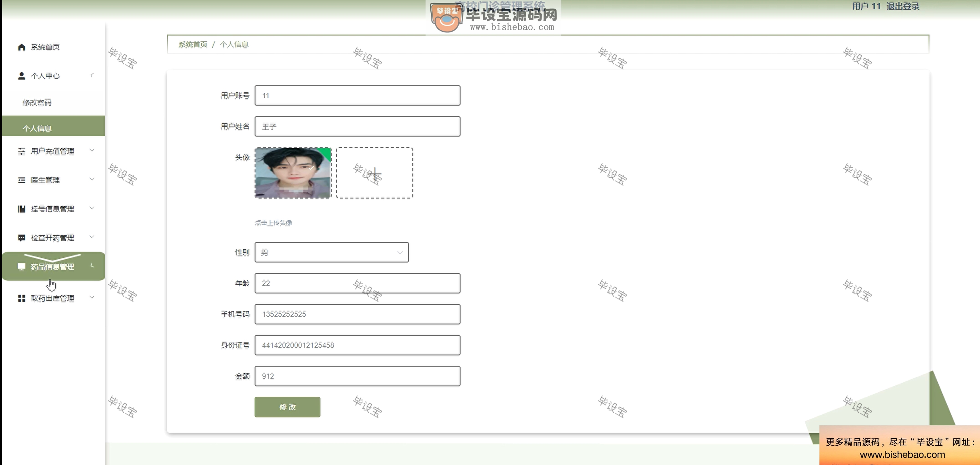
Task: Toggle the 药品信息管理 arrow
Action: tap(92, 265)
